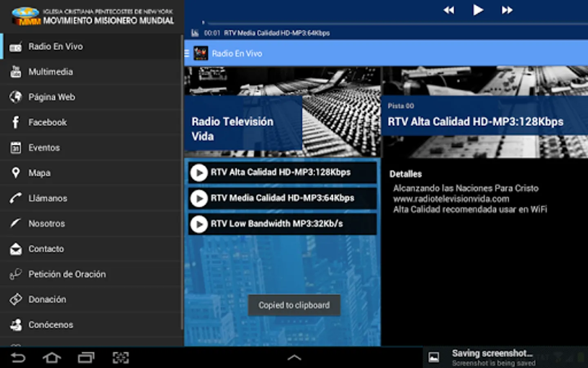Go to Página Web menu entry
The width and height of the screenshot is (588, 368).
[x=91, y=97]
